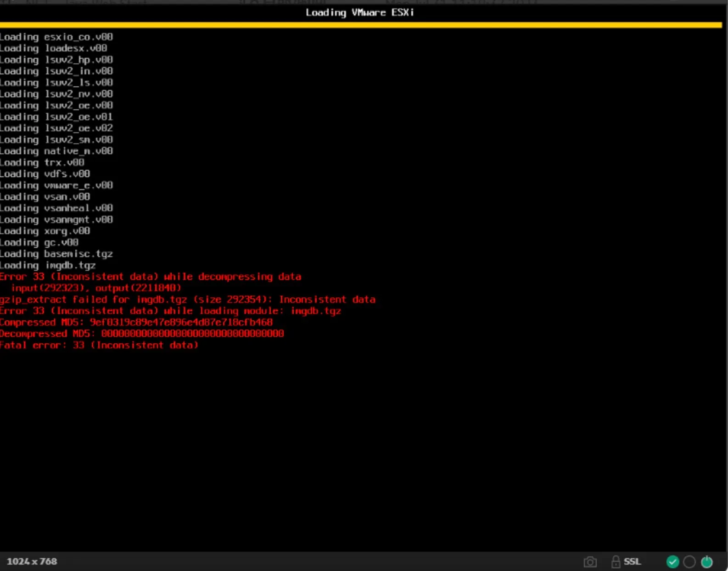This screenshot has width=728, height=571.
Task: Click the 'Loading vmware_e.v00' line
Action: point(56,185)
